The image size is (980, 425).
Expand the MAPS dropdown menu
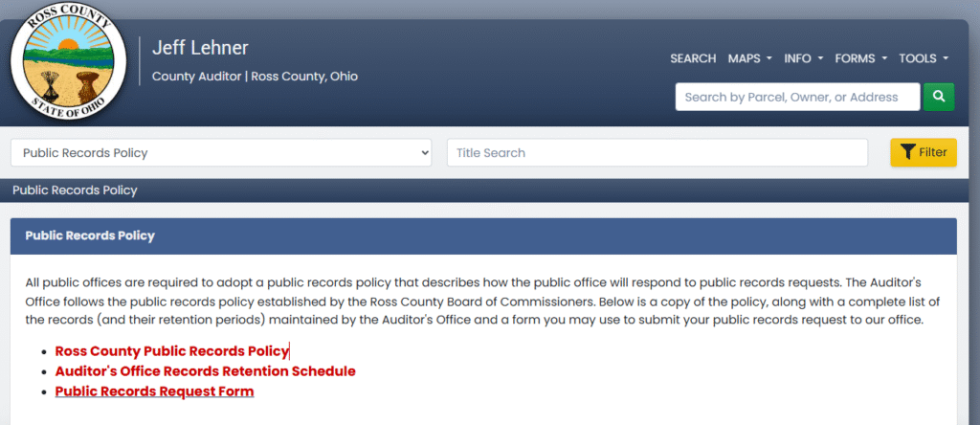(750, 58)
